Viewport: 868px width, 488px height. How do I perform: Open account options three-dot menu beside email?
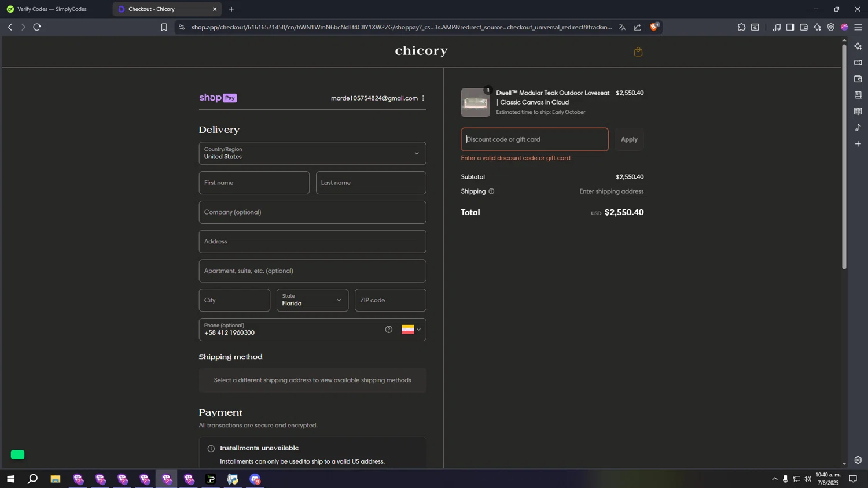[x=423, y=98]
